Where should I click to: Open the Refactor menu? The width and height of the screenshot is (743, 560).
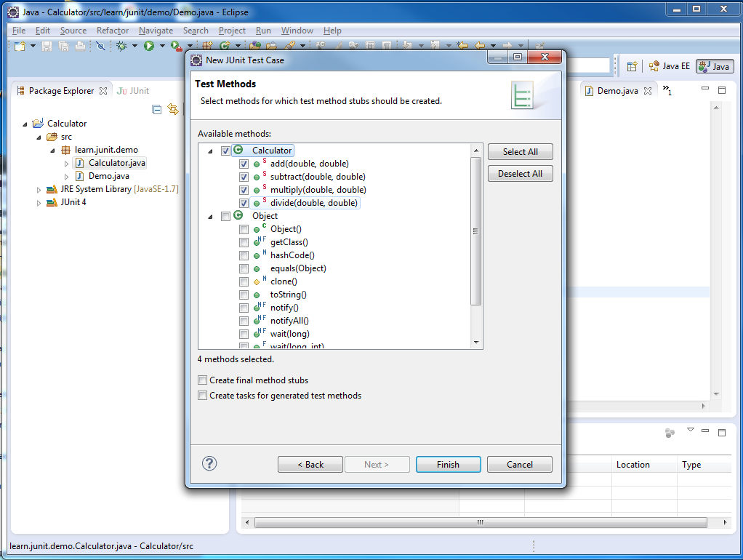(x=112, y=31)
